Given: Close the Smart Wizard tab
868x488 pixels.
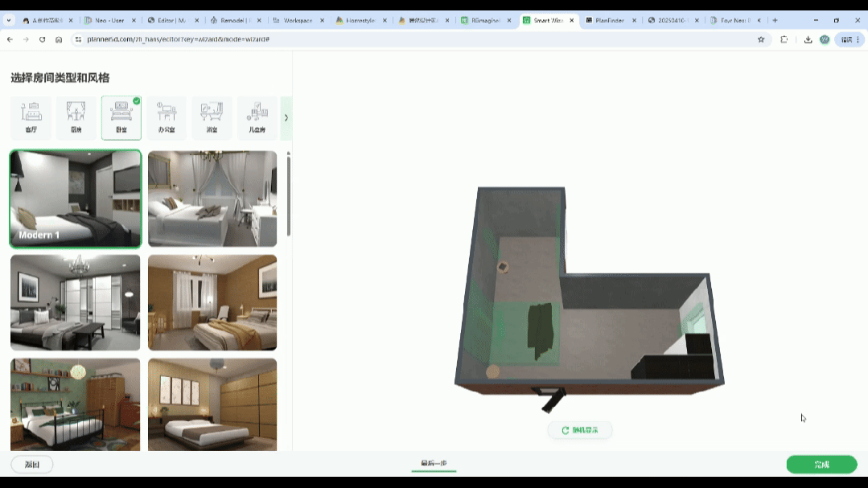Looking at the screenshot, I should click(572, 20).
